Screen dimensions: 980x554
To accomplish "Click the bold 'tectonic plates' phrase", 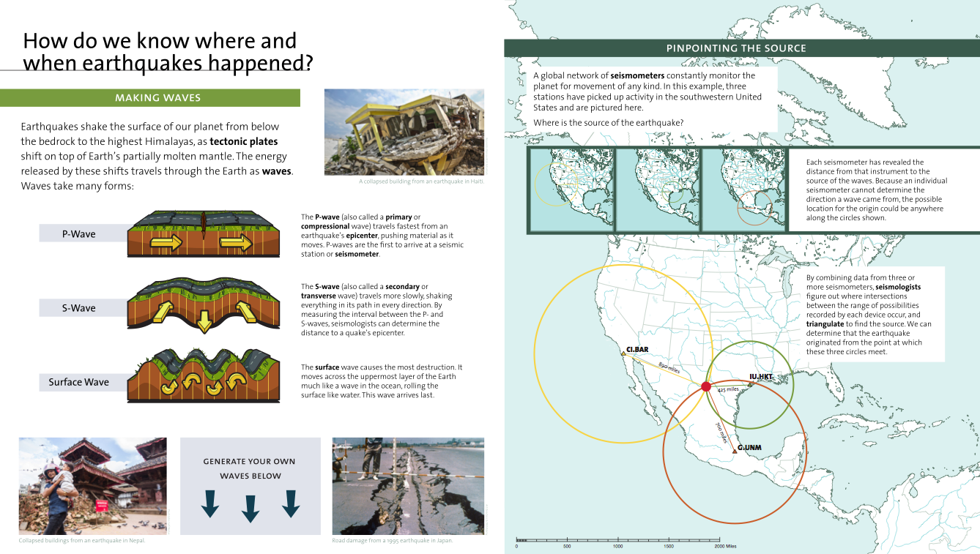I will 244,141.
